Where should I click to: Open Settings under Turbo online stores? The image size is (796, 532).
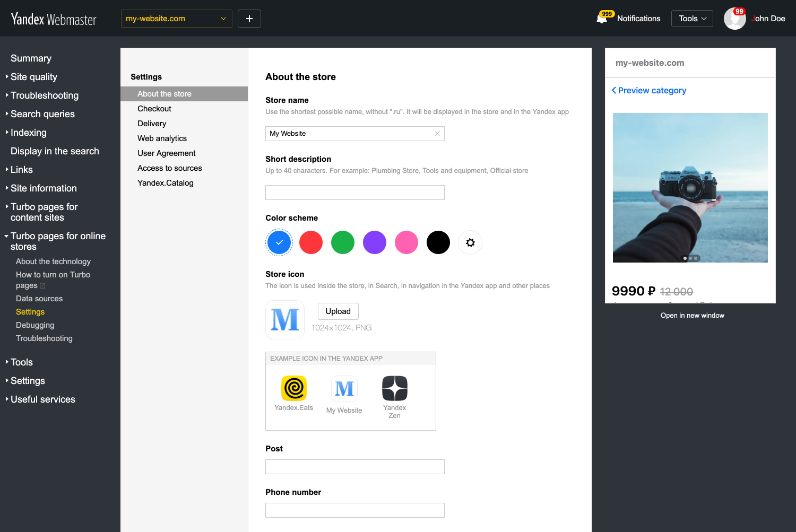click(30, 312)
